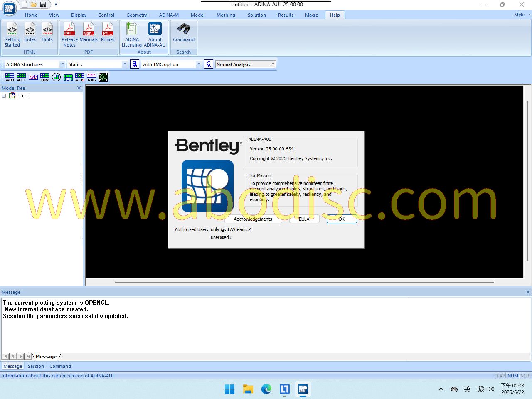Switch to the Home ribbon tab
The image size is (532, 399).
31,15
